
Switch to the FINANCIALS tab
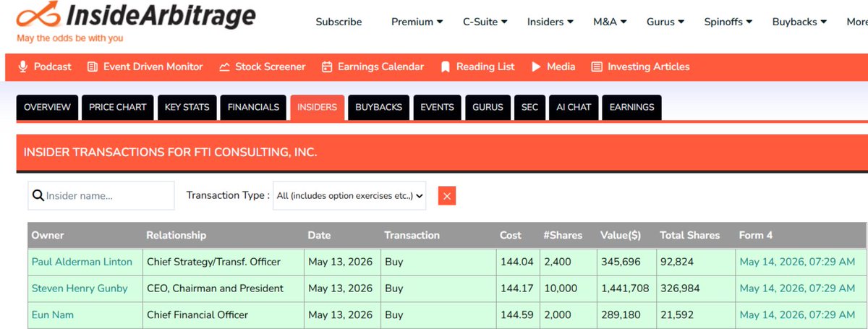(253, 107)
